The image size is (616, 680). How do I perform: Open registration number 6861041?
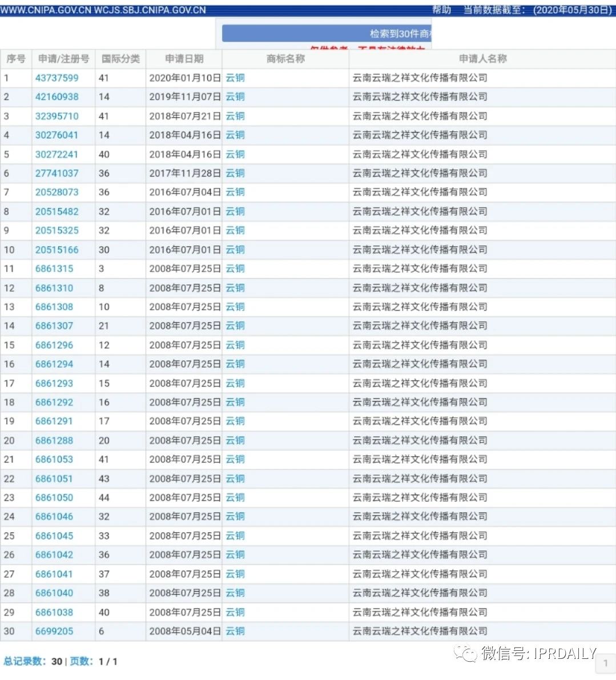54,574
